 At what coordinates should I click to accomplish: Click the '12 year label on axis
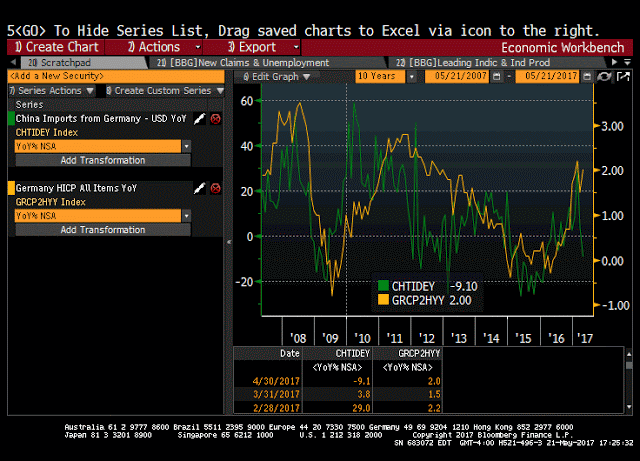(427, 339)
